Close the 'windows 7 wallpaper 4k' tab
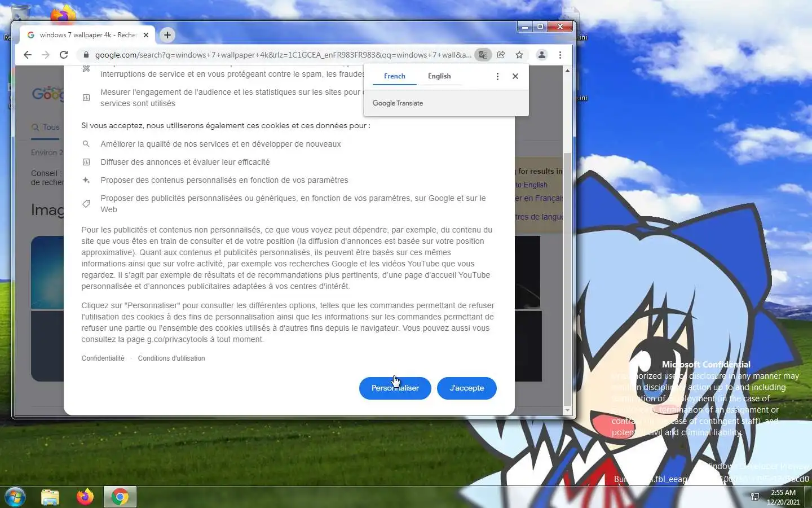Screen dimensions: 812x508 [146, 35]
